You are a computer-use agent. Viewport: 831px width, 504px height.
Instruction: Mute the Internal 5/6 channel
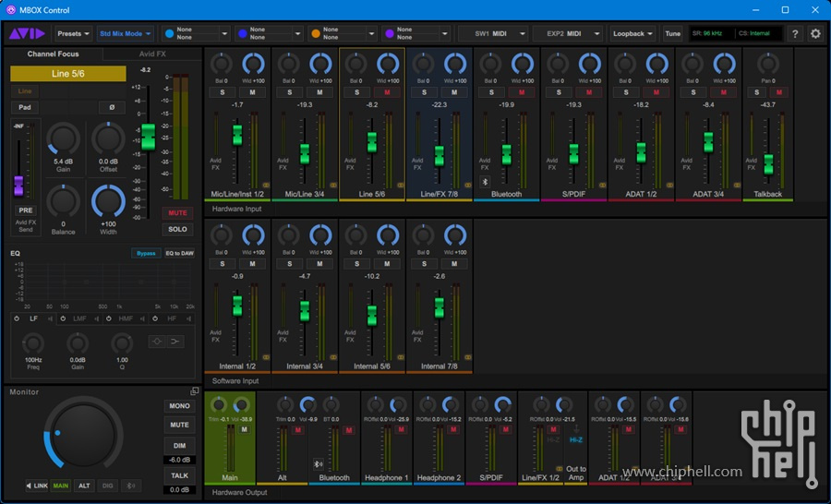point(387,263)
